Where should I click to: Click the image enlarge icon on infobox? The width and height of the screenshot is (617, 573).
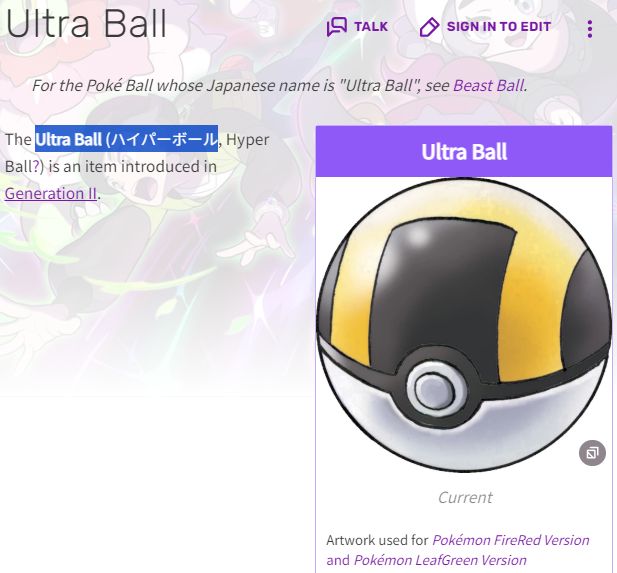click(592, 453)
